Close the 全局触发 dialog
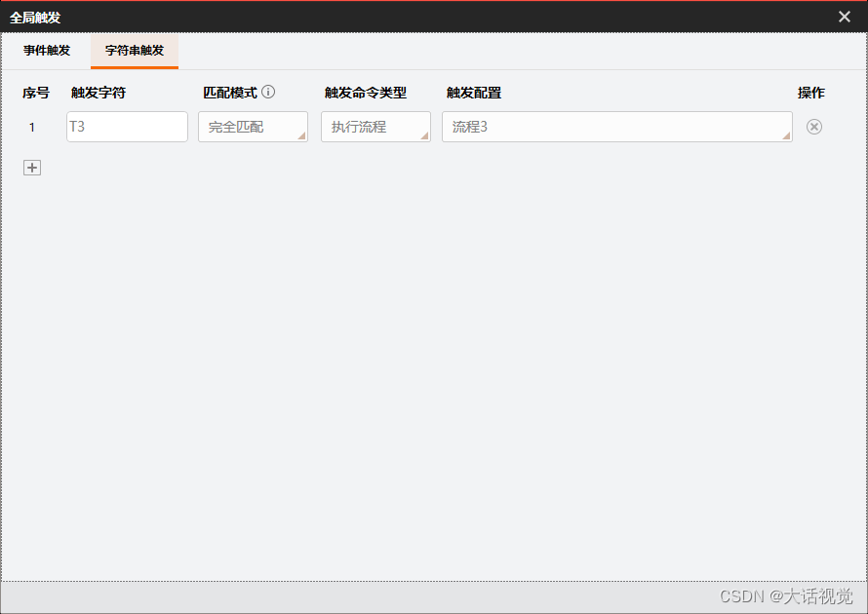This screenshot has width=868, height=614. (845, 17)
